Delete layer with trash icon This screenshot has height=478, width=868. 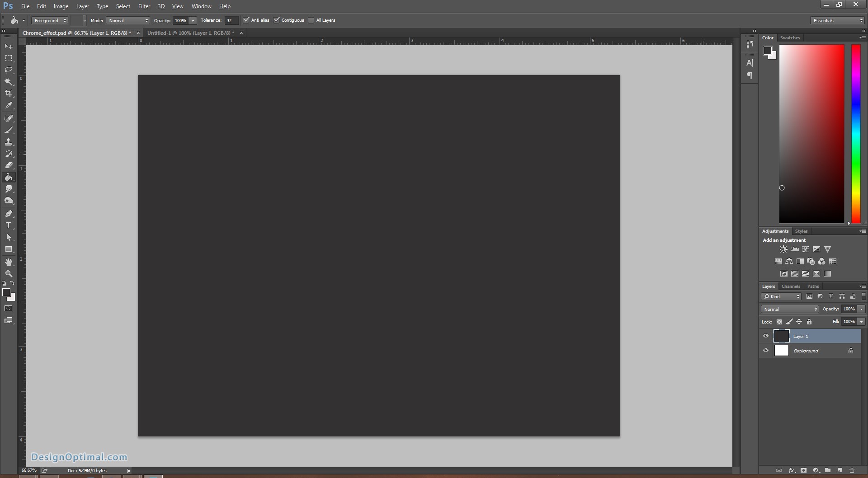click(852, 470)
